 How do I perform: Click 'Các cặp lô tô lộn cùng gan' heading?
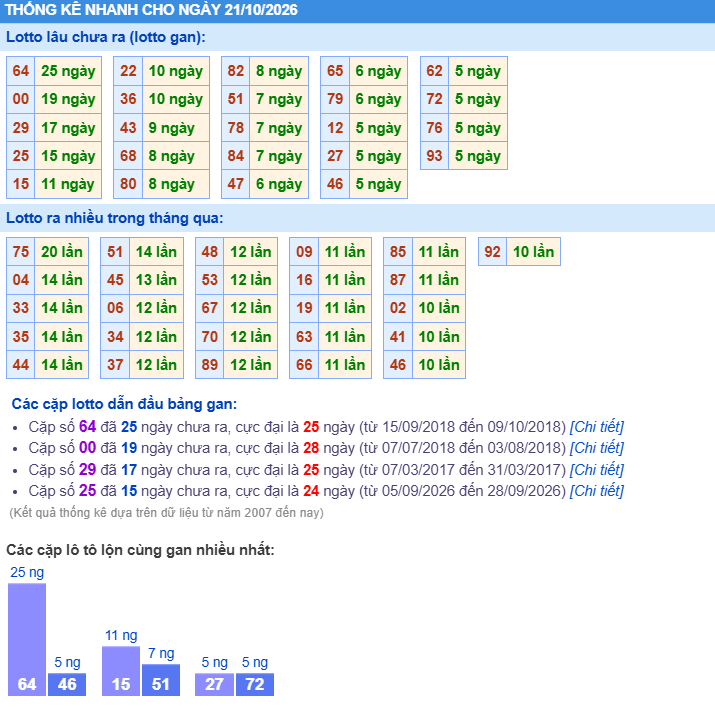(x=140, y=550)
